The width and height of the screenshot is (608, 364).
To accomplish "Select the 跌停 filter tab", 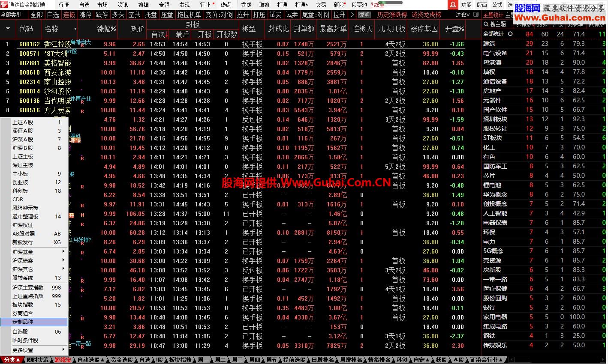I will pyautogui.click(x=102, y=15).
